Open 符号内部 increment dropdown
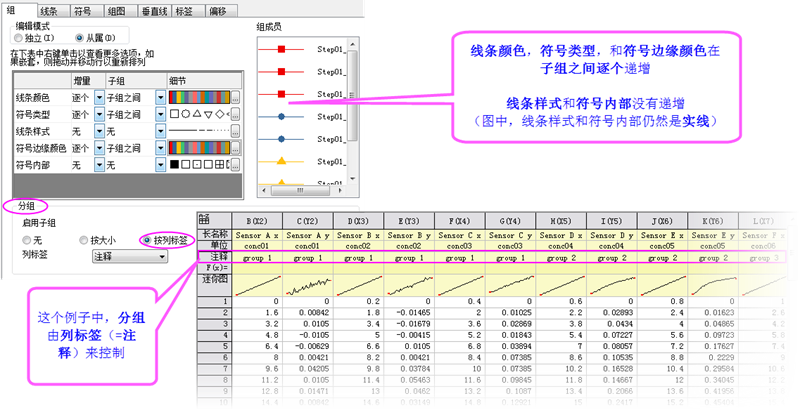 [99, 165]
